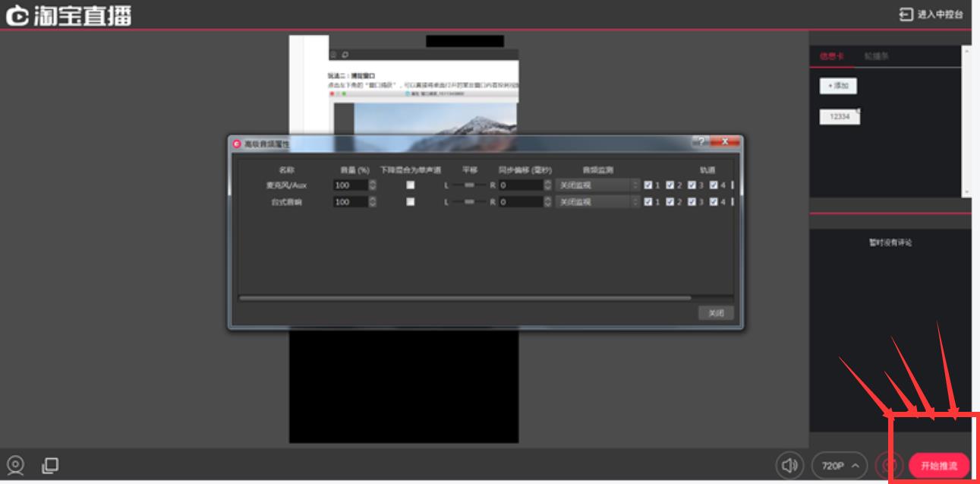Click the pink start streaming button
This screenshot has width=980, height=484.
tap(939, 465)
